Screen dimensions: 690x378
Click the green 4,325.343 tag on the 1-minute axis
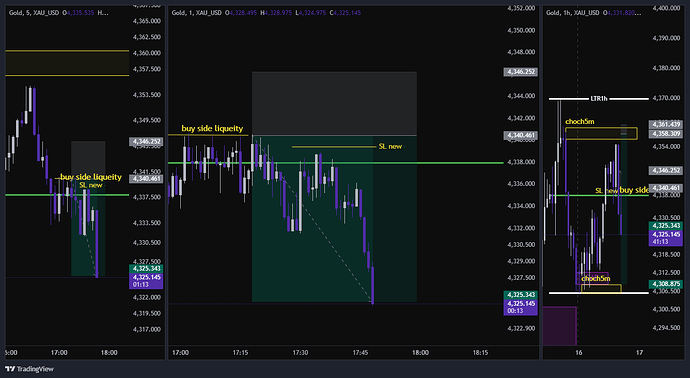[x=520, y=295]
